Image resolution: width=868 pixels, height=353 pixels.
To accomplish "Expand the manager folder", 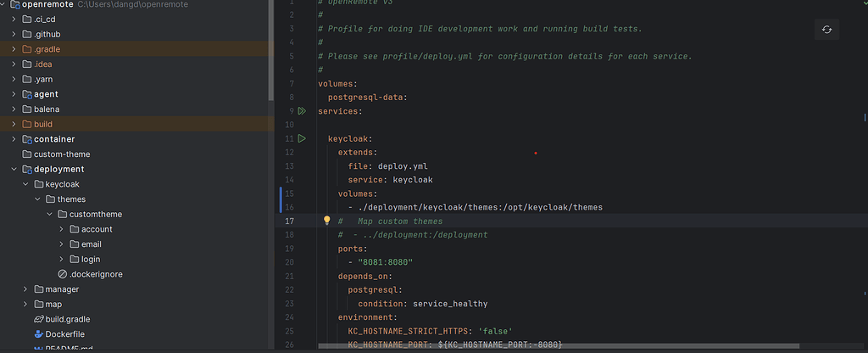I will [25, 289].
